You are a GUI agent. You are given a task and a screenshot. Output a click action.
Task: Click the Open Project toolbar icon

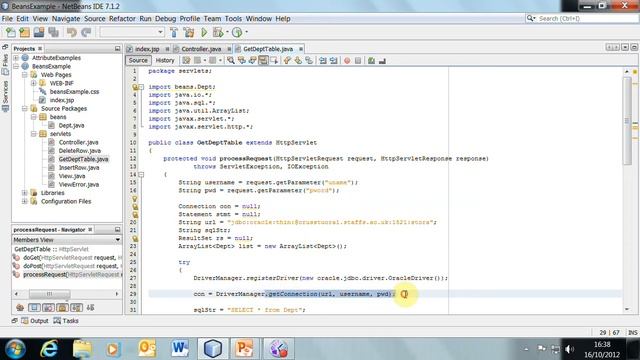tap(39, 32)
